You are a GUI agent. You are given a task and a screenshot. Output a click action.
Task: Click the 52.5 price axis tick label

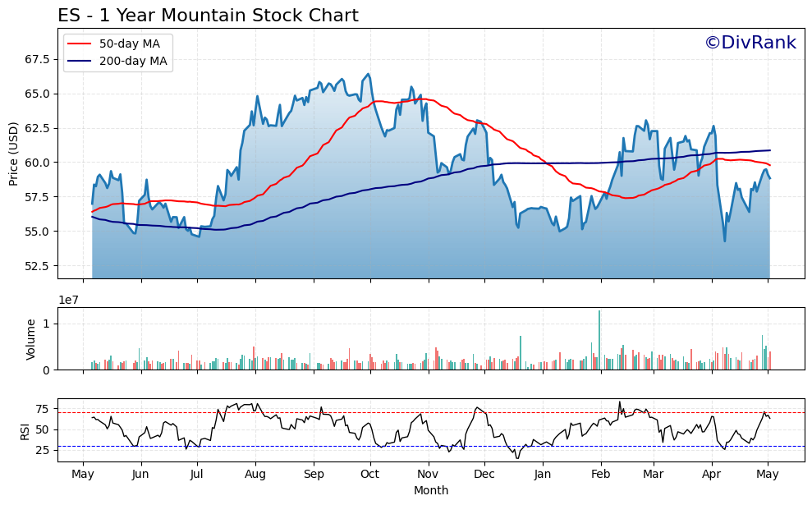point(37,266)
